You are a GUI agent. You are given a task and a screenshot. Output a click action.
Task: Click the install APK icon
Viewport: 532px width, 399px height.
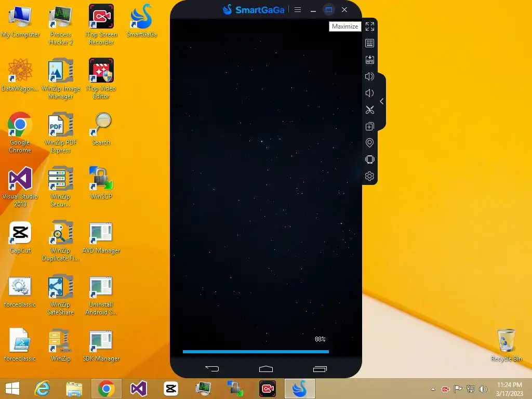(x=369, y=60)
